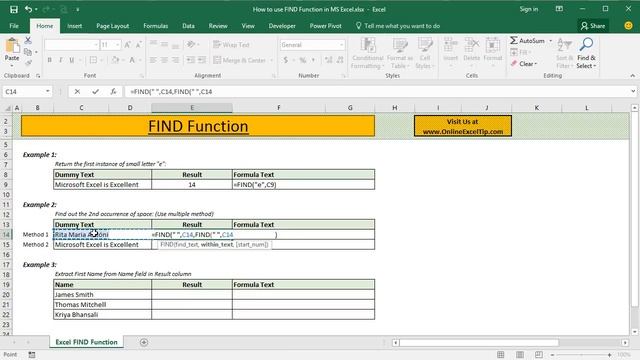Click the Share button
The height and width of the screenshot is (360, 640).
(593, 26)
